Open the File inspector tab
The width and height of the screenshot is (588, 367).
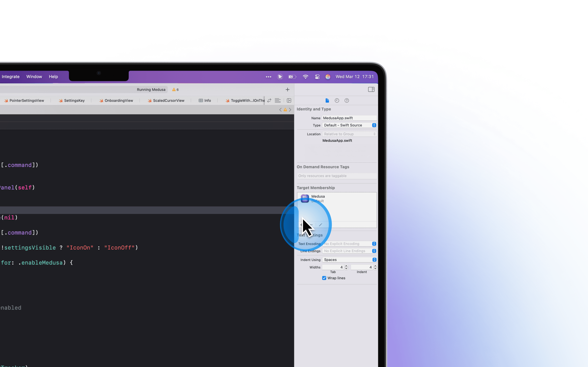[327, 101]
